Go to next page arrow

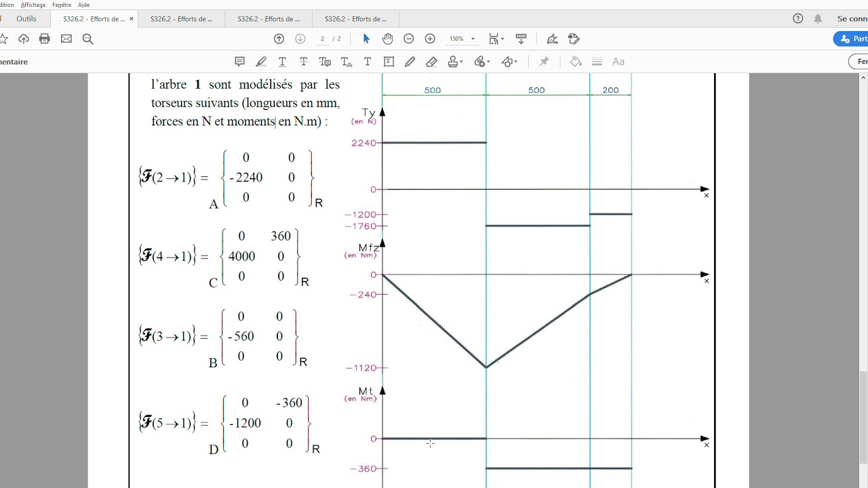pos(300,39)
